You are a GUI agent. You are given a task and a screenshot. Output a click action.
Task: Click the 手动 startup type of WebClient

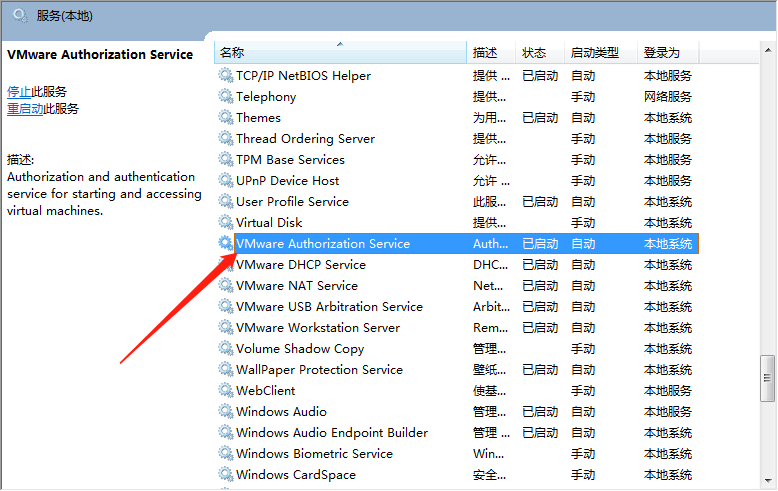[583, 391]
